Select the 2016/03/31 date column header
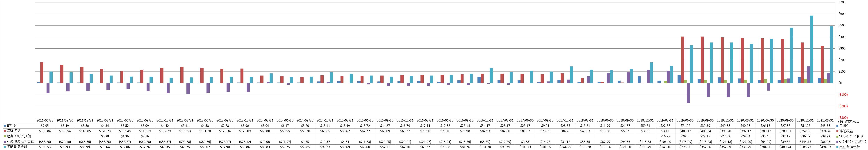The height and width of the screenshot is (150, 868). pos(425,120)
